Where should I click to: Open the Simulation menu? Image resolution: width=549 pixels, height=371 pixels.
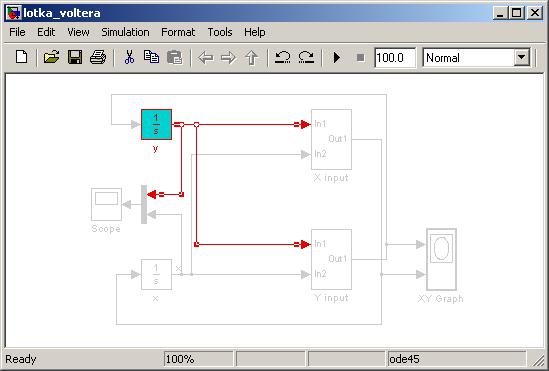click(125, 32)
